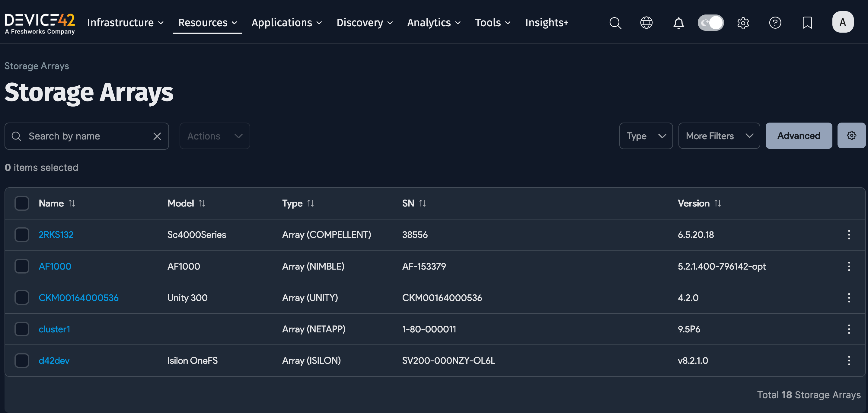868x413 pixels.
Task: Open the table column settings gear
Action: pyautogui.click(x=851, y=136)
